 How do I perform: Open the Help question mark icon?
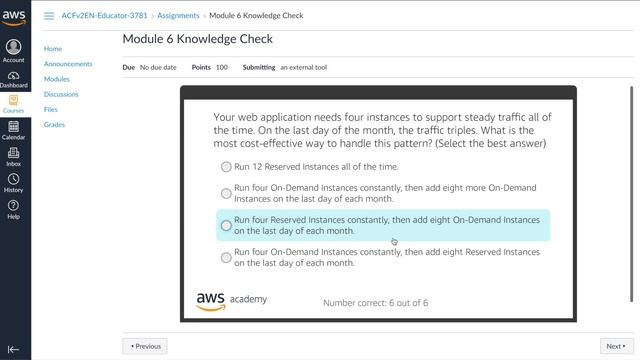pos(13,205)
